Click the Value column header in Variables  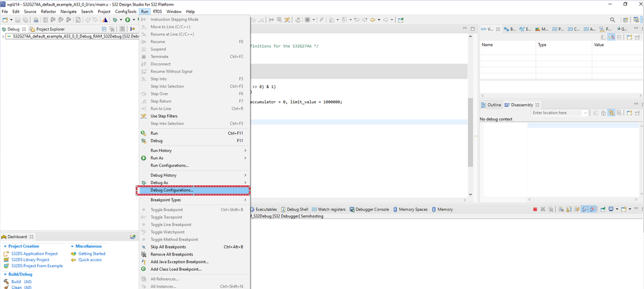click(616, 44)
